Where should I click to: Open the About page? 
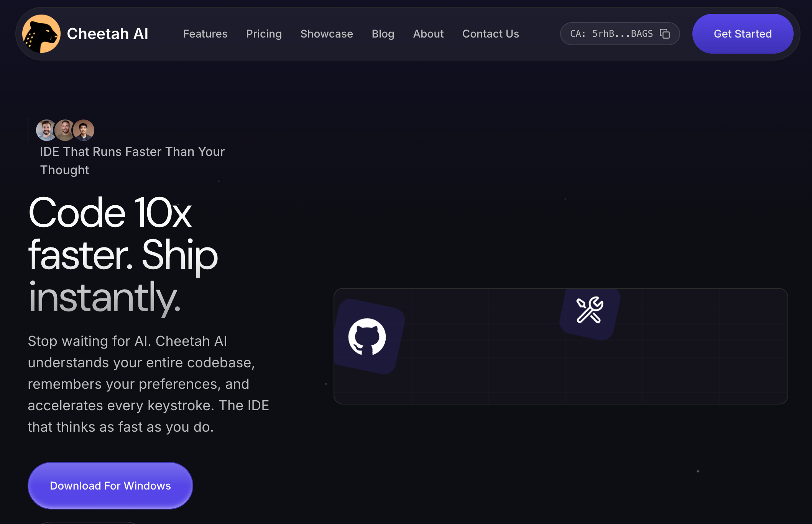click(428, 34)
